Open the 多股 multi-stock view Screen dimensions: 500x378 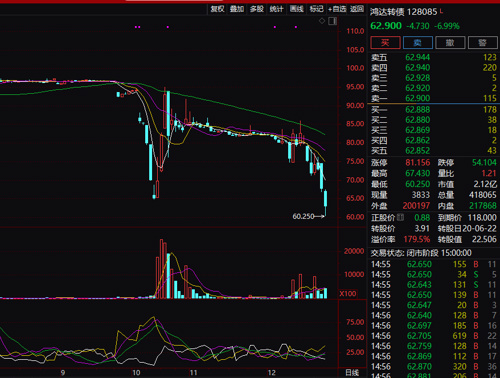(257, 9)
